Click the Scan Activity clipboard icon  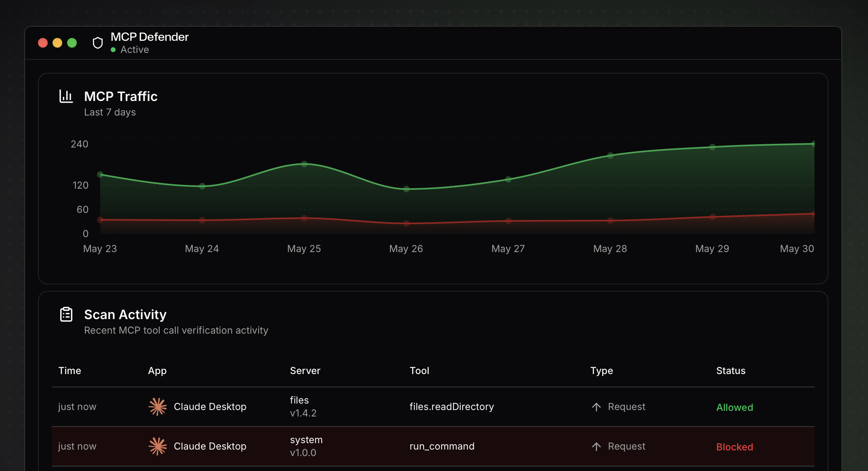(x=66, y=314)
